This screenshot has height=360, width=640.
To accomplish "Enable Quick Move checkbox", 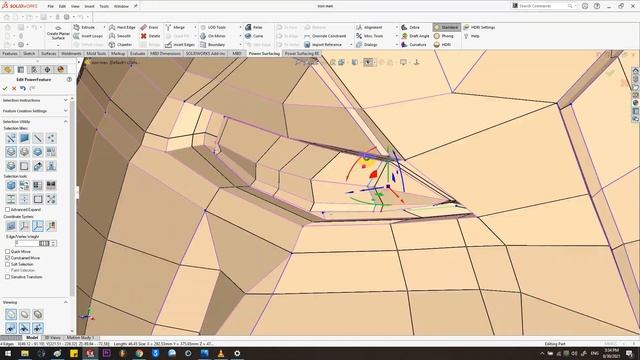I will pos(7,251).
